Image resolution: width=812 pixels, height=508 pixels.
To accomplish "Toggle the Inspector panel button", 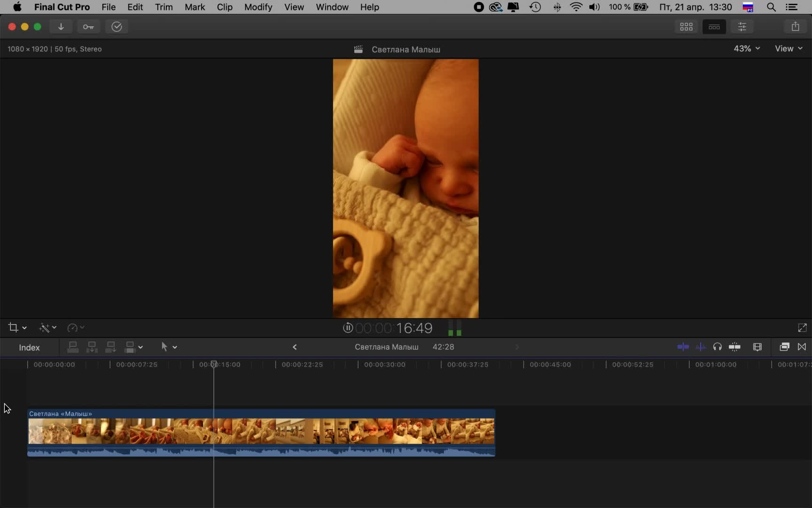I will 742,27.
